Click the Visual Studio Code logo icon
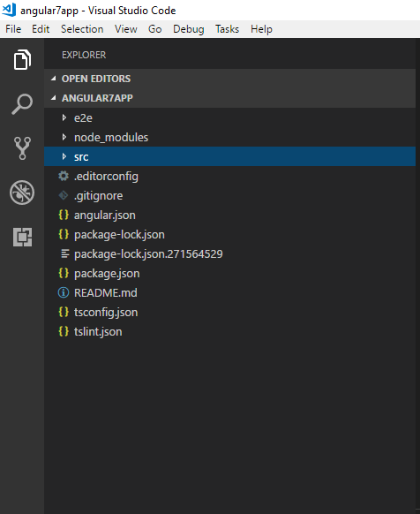 tap(9, 10)
